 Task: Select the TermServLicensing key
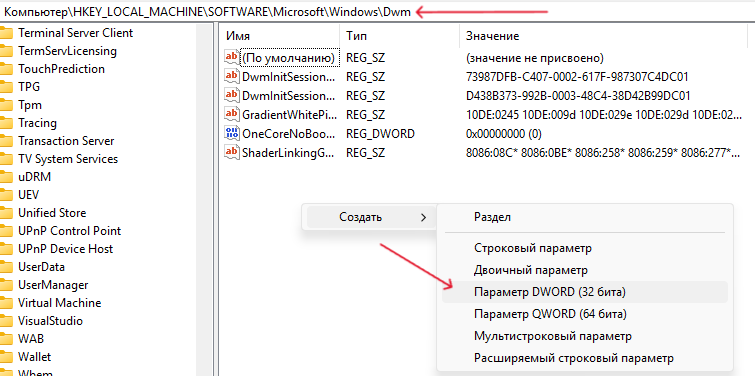(x=67, y=51)
